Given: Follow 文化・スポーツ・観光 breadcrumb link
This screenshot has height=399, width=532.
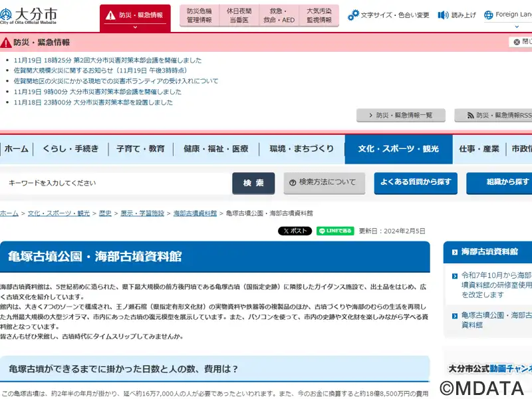Looking at the screenshot, I should click(59, 213).
